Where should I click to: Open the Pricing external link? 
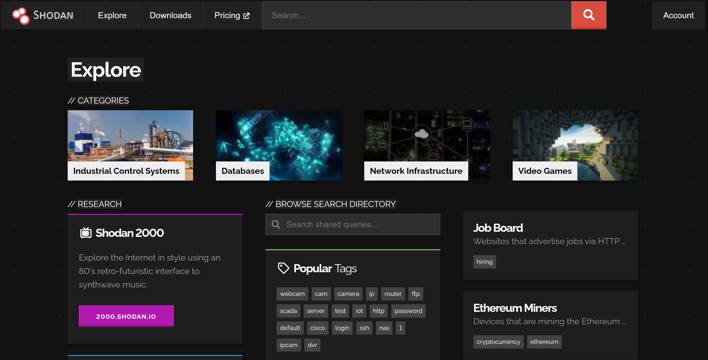click(x=232, y=15)
